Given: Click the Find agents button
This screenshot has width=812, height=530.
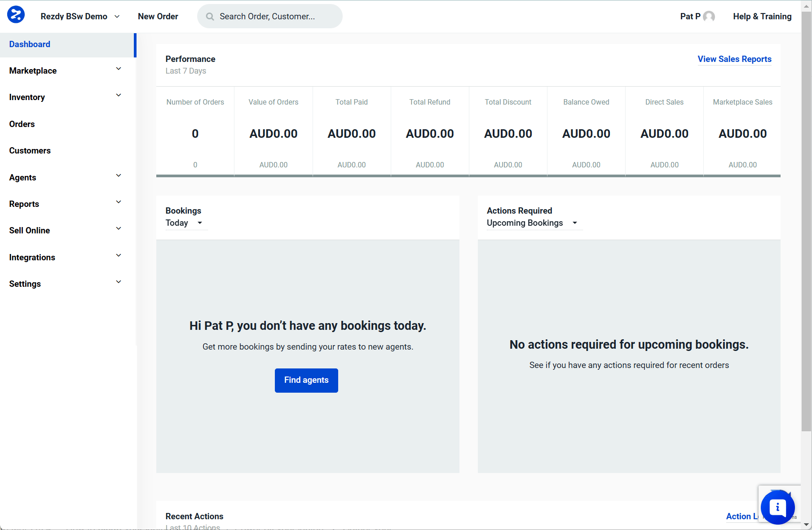Looking at the screenshot, I should coord(306,380).
